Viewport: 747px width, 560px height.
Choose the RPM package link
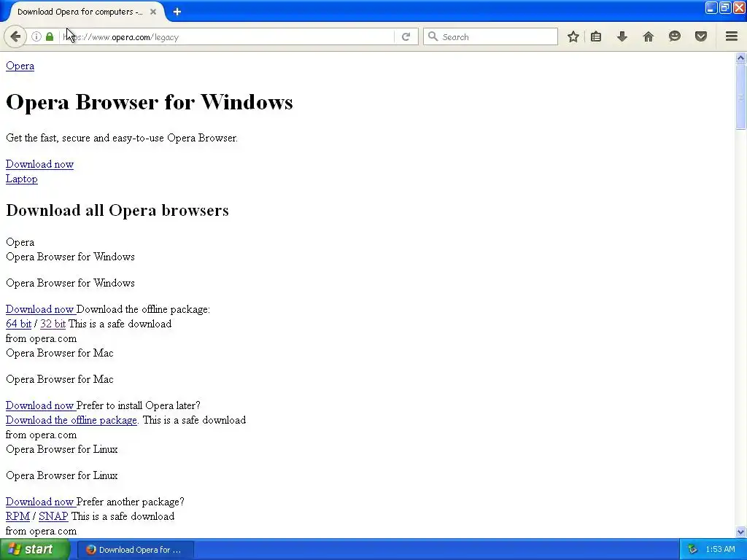pos(18,516)
